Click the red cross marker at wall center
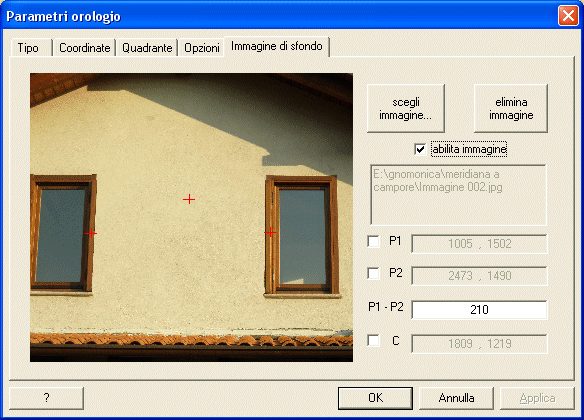The width and height of the screenshot is (584, 420). point(189,200)
